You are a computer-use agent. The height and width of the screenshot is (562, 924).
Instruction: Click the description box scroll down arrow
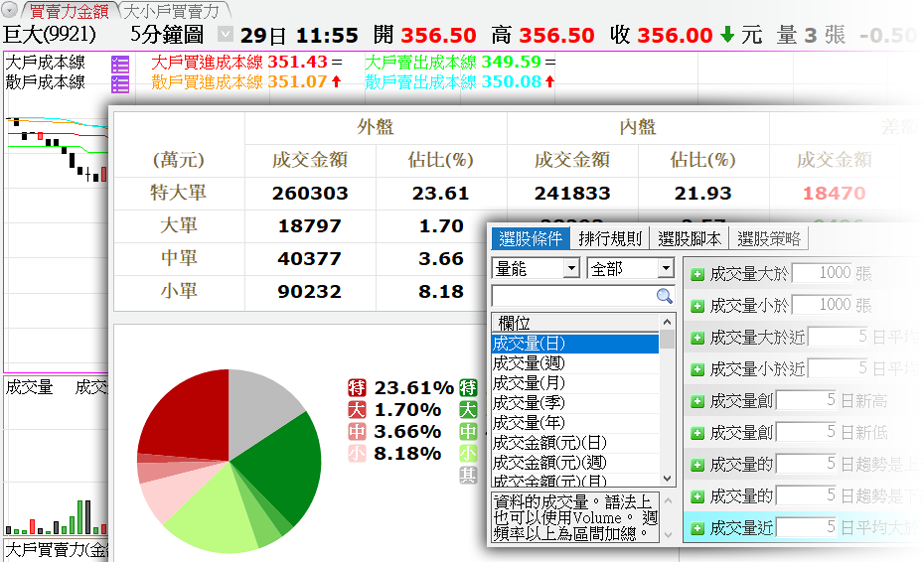point(668,535)
